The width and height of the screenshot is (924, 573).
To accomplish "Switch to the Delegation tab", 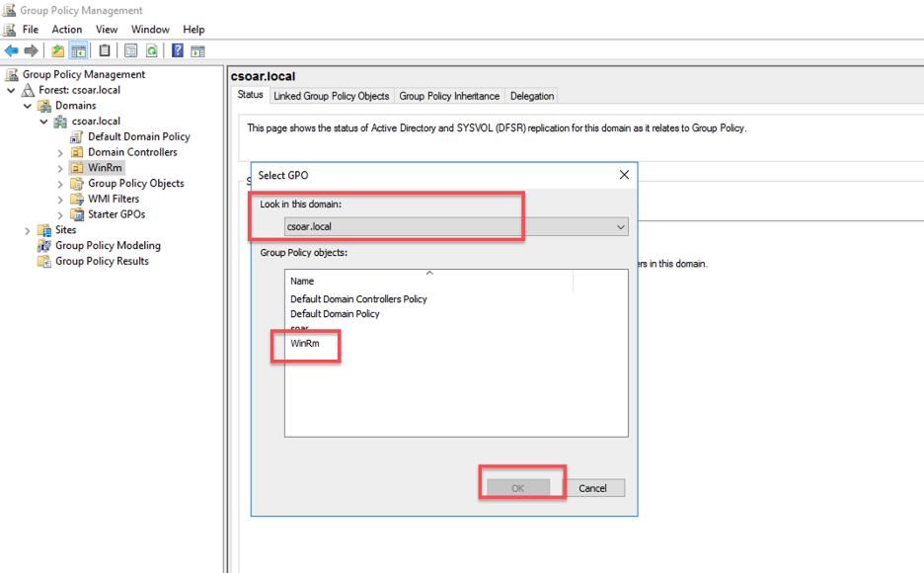I will click(x=531, y=96).
